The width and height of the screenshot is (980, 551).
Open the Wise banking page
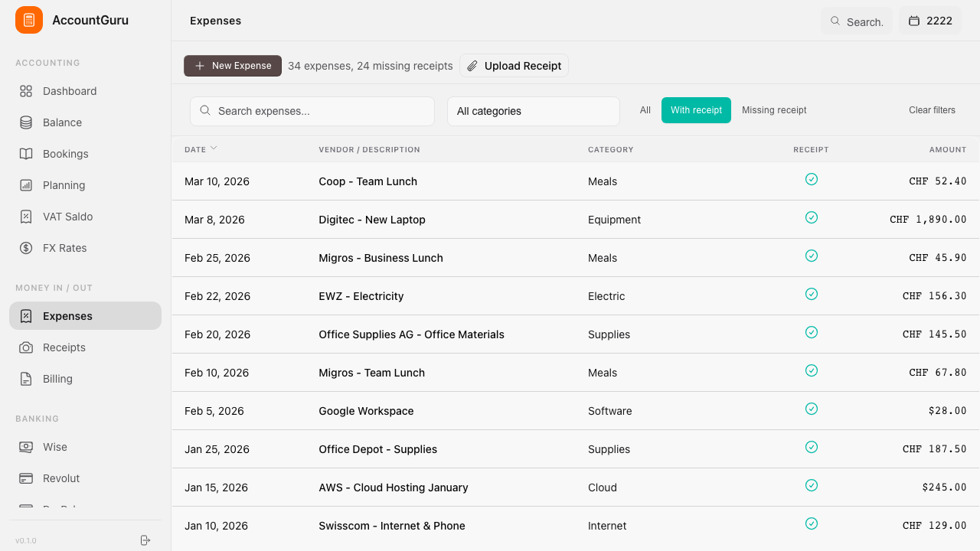click(x=85, y=447)
